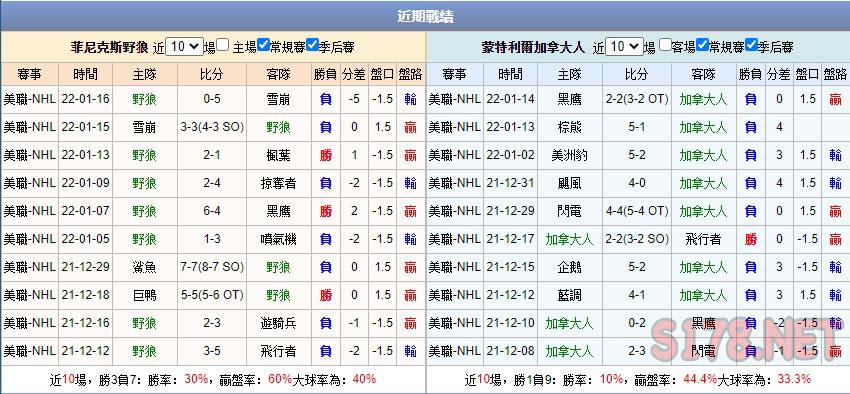Open the 加拿大人 recent games count dropdown
850x394 pixels.
point(624,47)
